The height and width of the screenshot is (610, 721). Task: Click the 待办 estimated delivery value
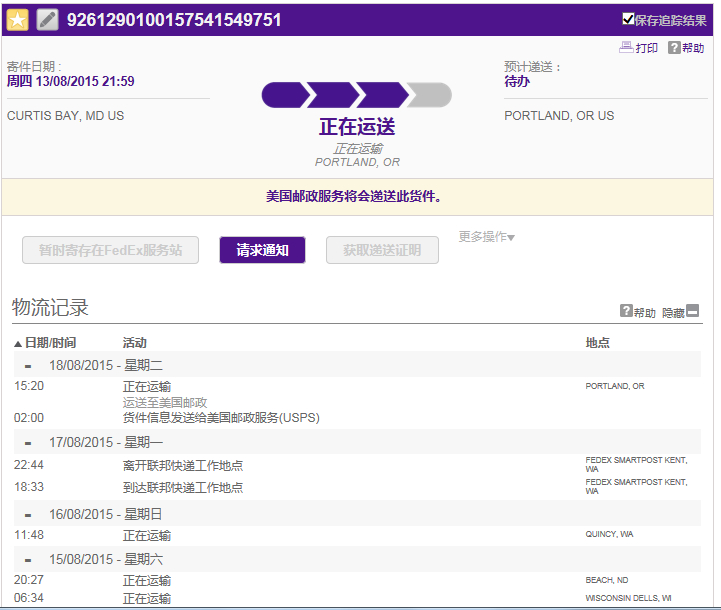point(517,81)
